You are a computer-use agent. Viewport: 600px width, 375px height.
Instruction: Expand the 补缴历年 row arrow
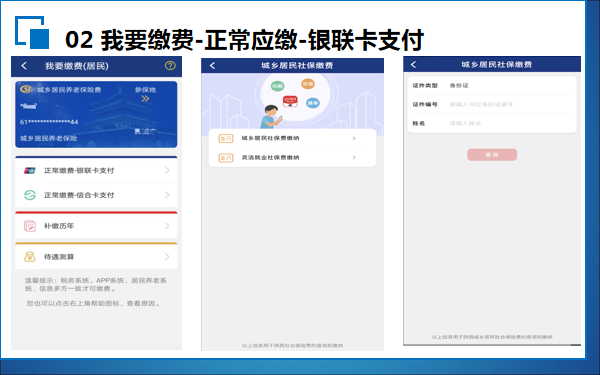coord(167,226)
